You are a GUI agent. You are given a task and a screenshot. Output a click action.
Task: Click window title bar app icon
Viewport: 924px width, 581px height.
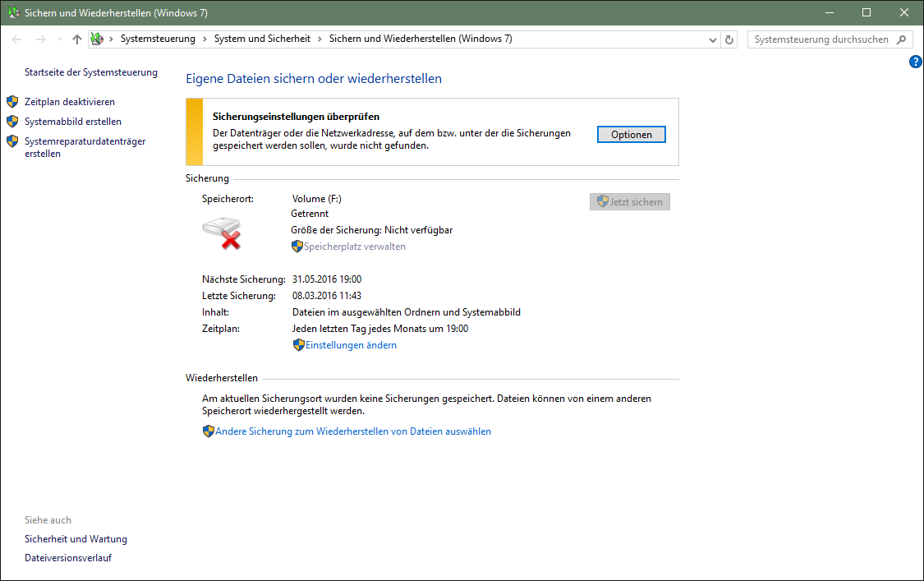tap(14, 12)
